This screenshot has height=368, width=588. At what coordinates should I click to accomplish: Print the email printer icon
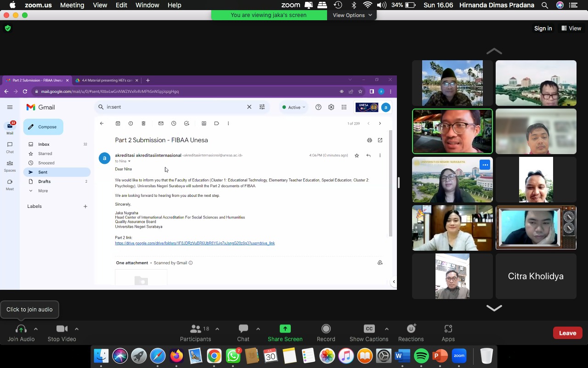pyautogui.click(x=369, y=140)
